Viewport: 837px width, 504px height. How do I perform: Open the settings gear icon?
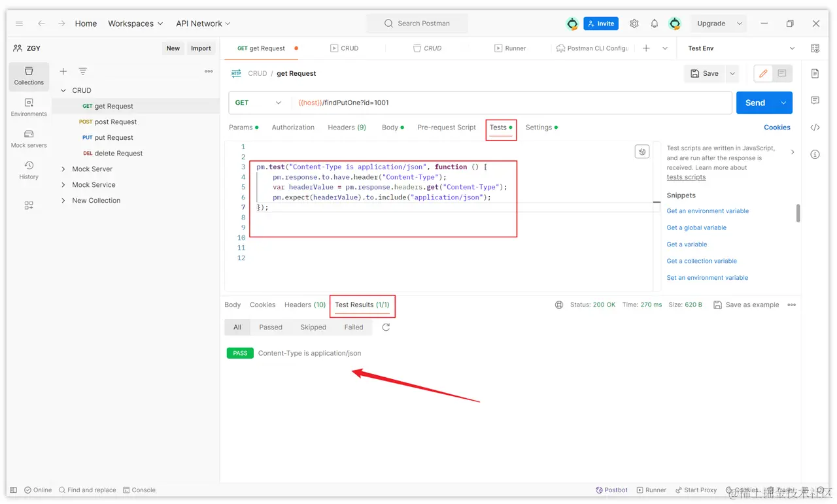point(634,24)
